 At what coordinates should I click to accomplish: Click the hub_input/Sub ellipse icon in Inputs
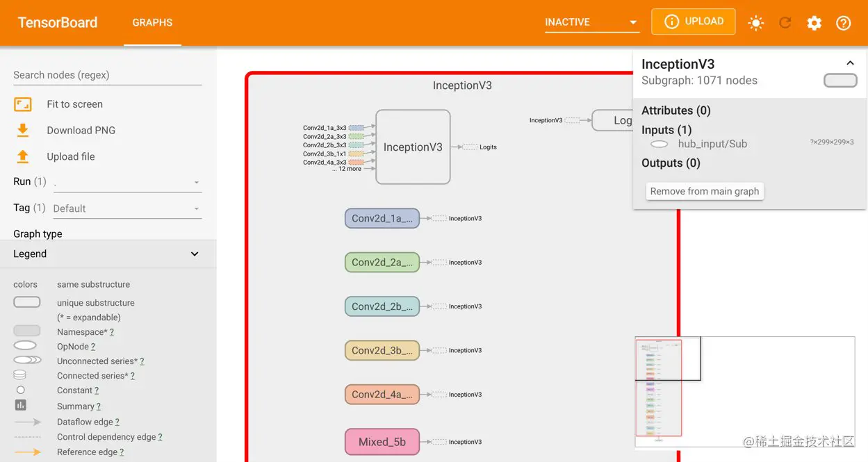(660, 144)
